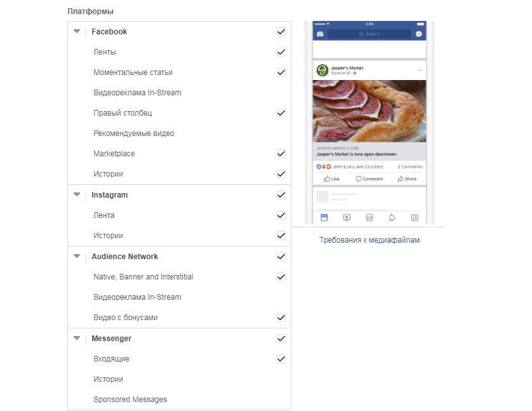Tap the notifications bell in preview footer
The image size is (532, 411).
pyautogui.click(x=392, y=217)
